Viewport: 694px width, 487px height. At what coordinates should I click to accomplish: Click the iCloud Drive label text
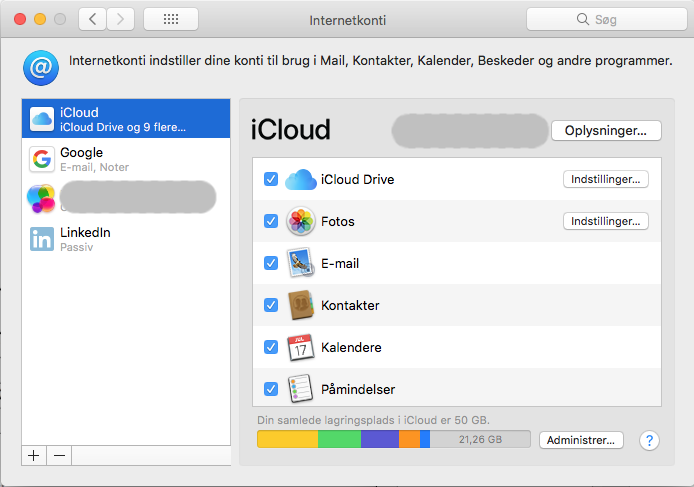click(358, 179)
